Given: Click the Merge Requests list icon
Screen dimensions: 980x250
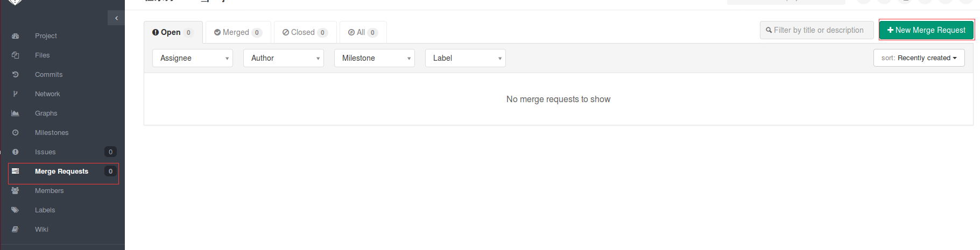Looking at the screenshot, I should (16, 172).
